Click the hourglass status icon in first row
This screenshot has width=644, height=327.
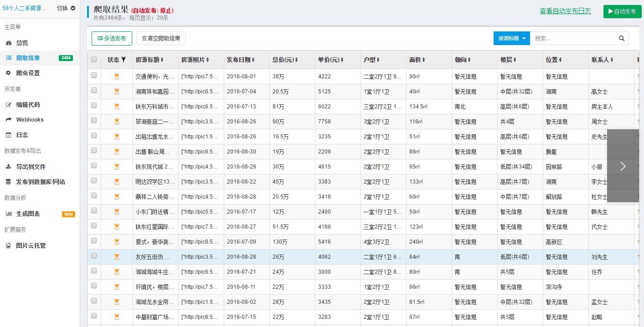[x=117, y=77]
